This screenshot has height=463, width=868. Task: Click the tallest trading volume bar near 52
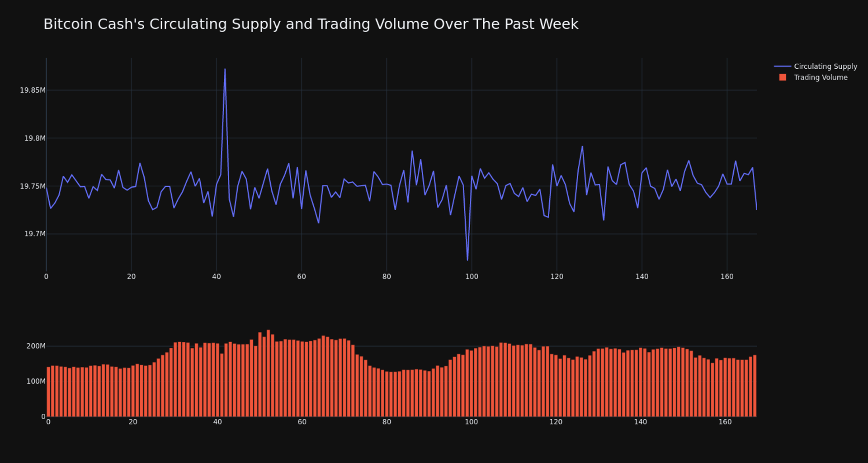(268, 373)
